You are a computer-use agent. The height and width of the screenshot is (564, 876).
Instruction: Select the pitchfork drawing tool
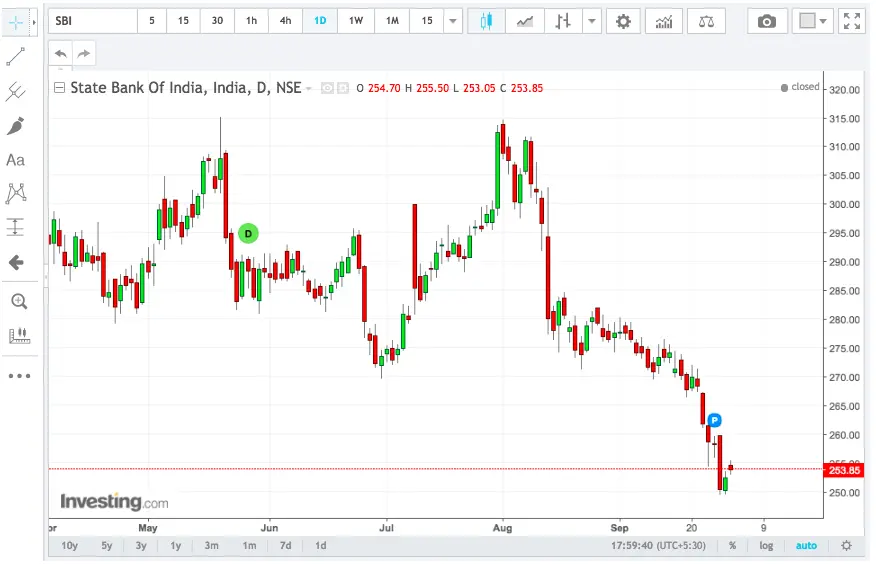coord(16,92)
